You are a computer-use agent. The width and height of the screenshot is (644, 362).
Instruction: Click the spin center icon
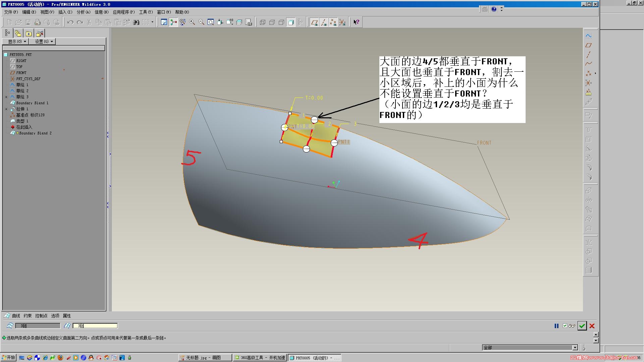pyautogui.click(x=173, y=22)
